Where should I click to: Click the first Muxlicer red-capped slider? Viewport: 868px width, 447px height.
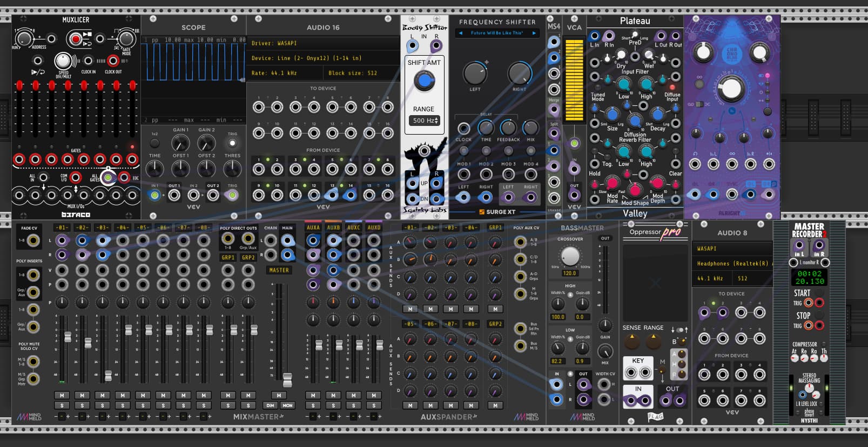19,85
